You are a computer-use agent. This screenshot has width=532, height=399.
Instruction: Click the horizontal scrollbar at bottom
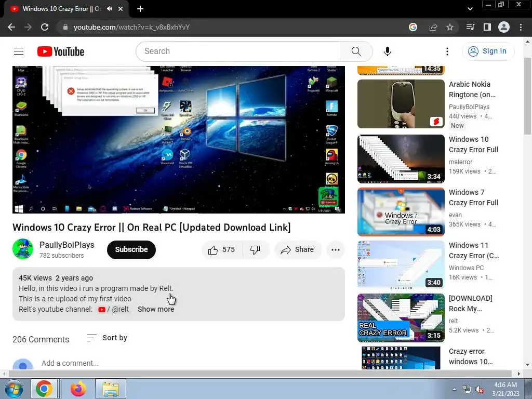260,374
